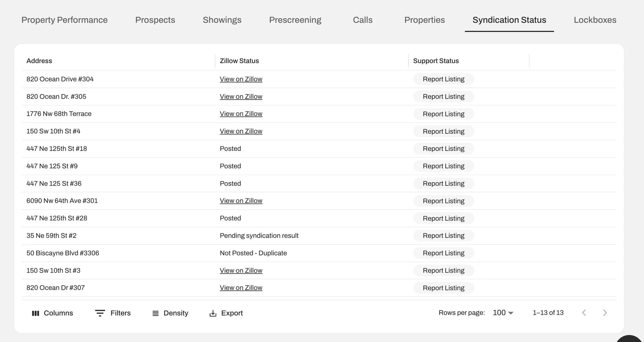Open the Properties tab
This screenshot has height=342, width=644.
point(424,20)
